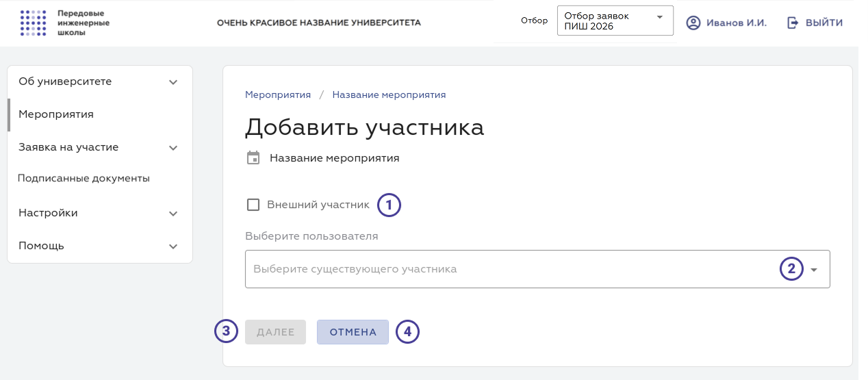The width and height of the screenshot is (868, 380).
Task: Select the Настройки sidebar item
Action: coord(48,213)
